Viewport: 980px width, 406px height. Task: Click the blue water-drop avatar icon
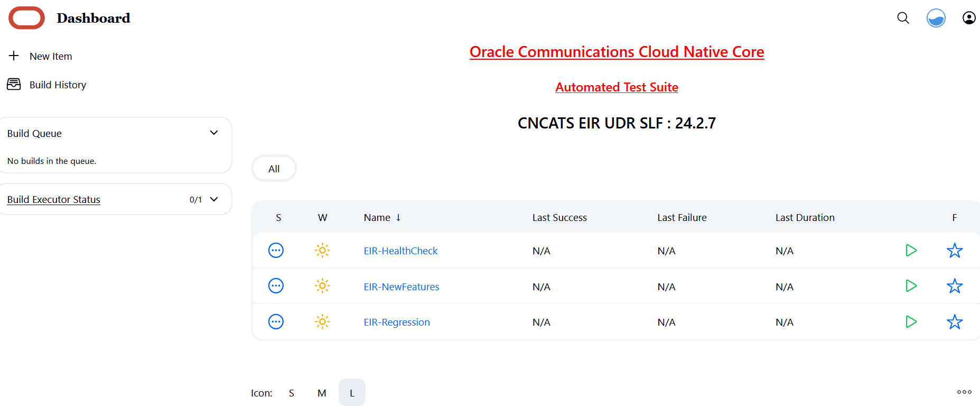(936, 18)
